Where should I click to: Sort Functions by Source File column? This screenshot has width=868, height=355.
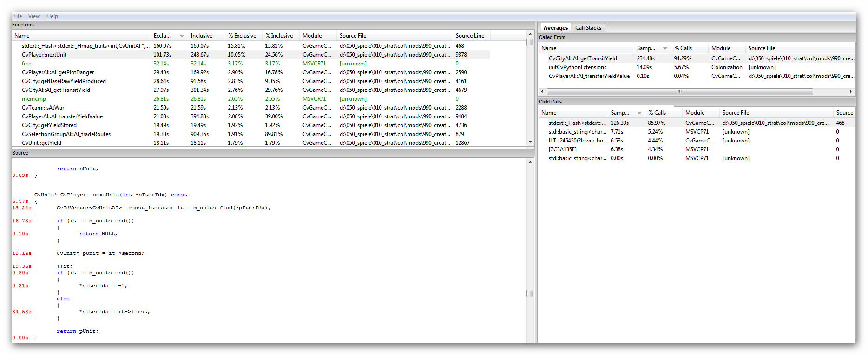click(395, 36)
